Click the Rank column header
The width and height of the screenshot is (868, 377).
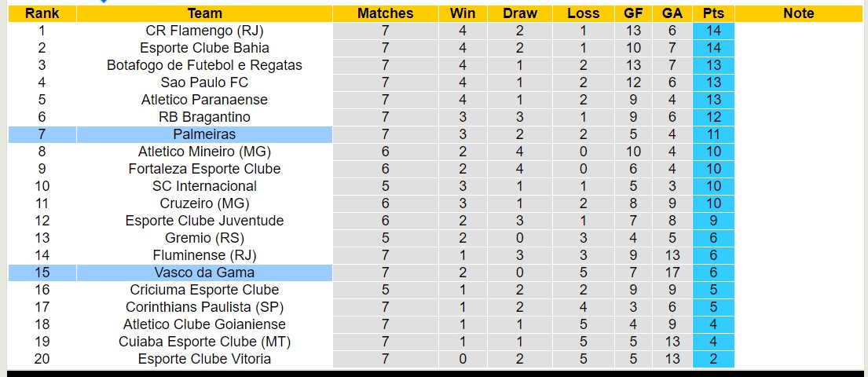[x=42, y=13]
